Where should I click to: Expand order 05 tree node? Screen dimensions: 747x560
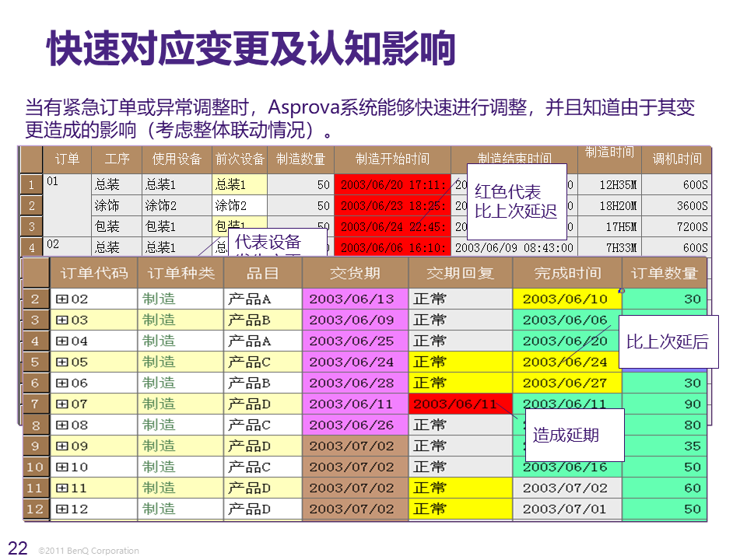pos(61,362)
